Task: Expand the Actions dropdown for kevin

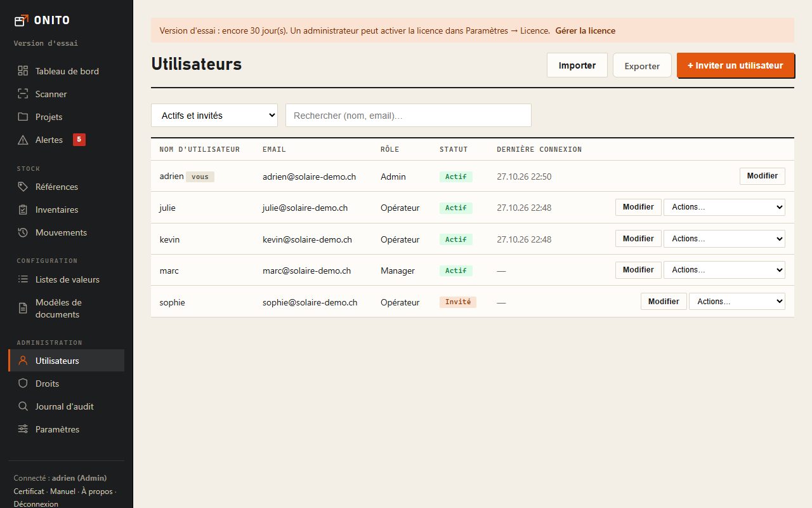Action: [x=724, y=239]
